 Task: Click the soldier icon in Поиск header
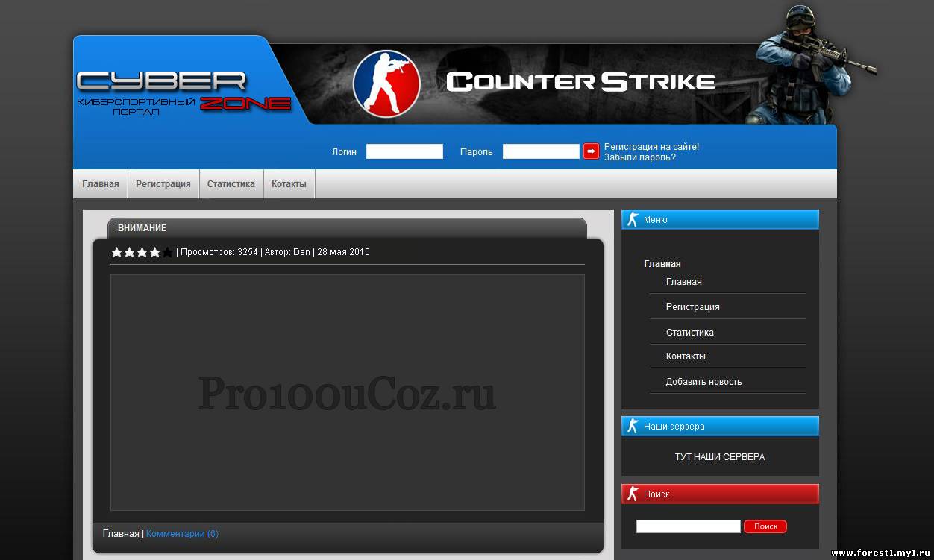(x=633, y=494)
